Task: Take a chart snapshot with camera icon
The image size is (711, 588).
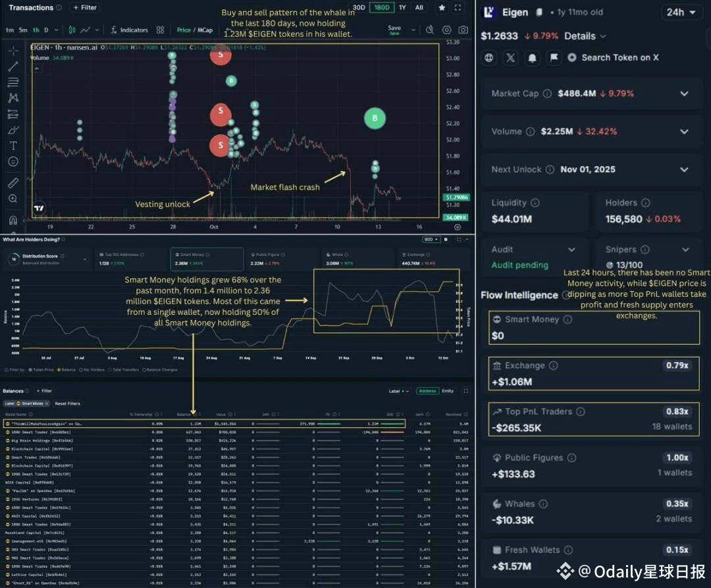Action: (463, 30)
